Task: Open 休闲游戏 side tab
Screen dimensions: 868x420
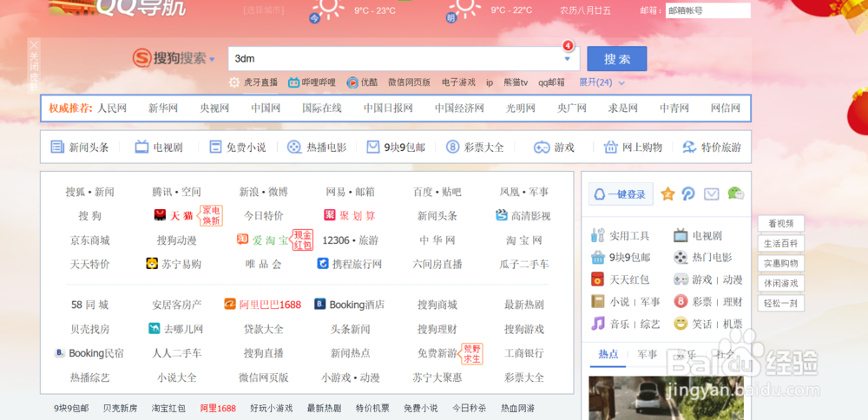Action: (x=780, y=283)
